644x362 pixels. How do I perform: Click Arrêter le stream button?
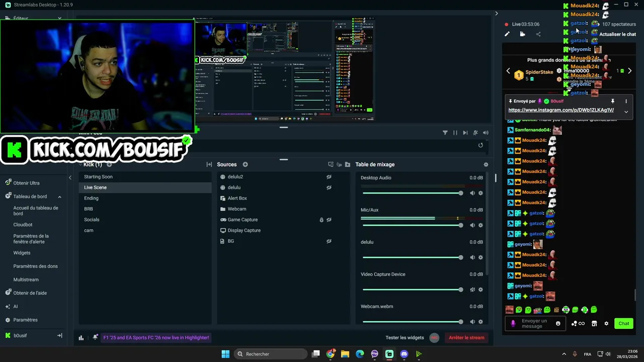[x=466, y=338]
